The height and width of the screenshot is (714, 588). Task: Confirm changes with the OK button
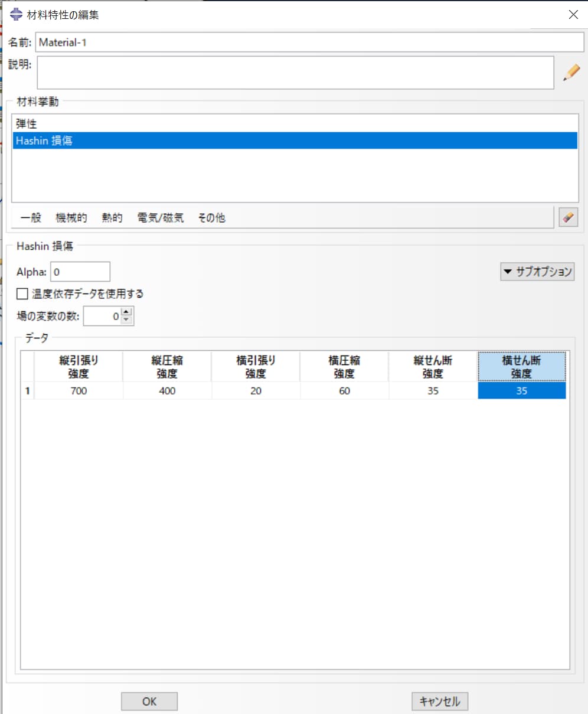coord(148,701)
